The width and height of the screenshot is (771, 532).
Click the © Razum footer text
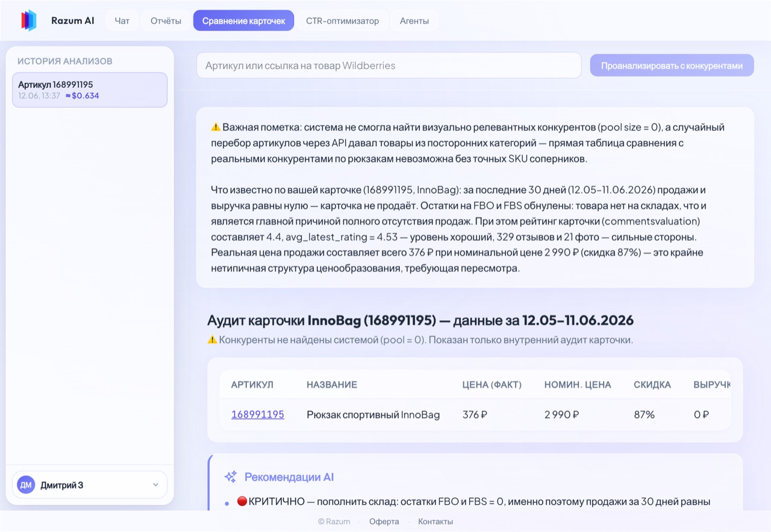pyautogui.click(x=334, y=521)
